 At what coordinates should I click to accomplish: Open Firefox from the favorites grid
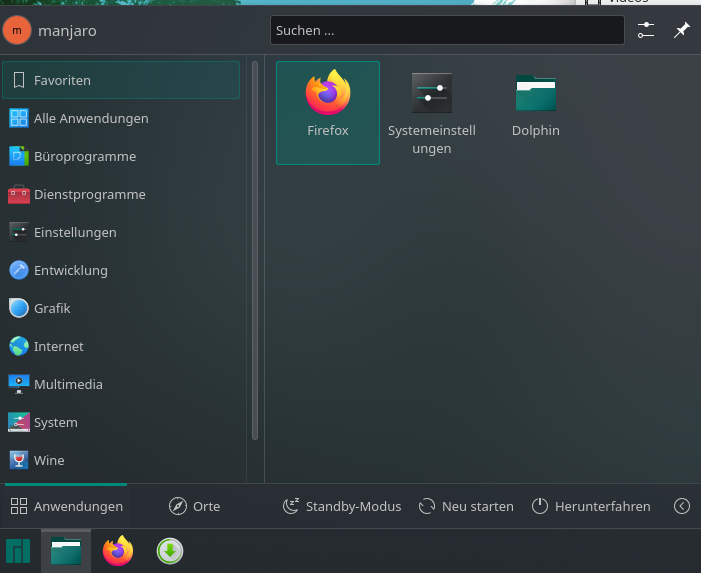pyautogui.click(x=327, y=111)
